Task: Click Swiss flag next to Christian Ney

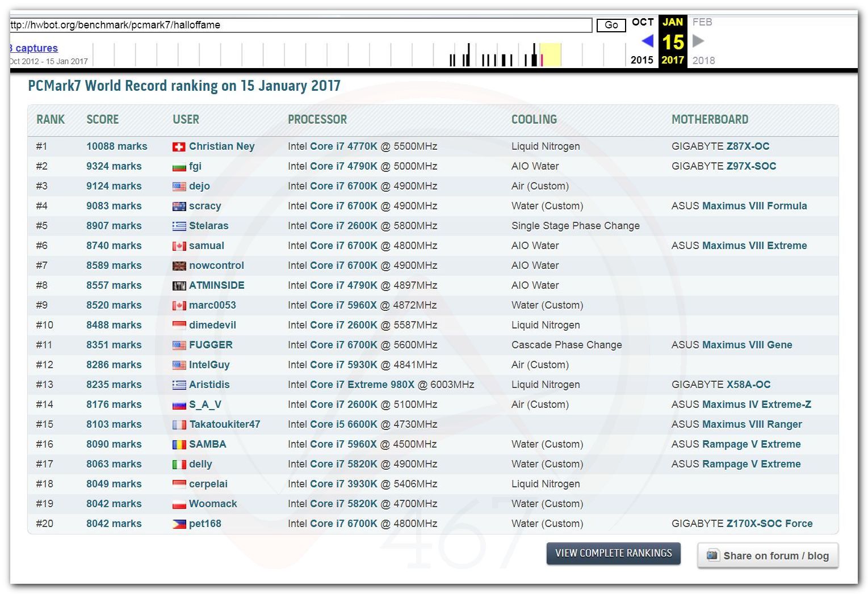Action: point(179,147)
